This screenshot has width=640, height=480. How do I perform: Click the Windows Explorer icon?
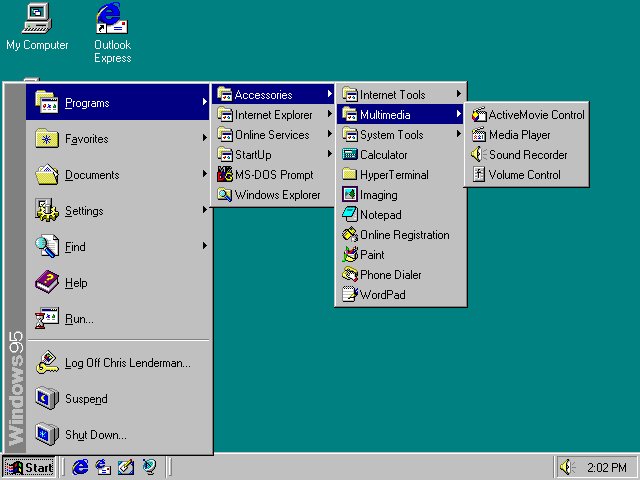pos(225,194)
